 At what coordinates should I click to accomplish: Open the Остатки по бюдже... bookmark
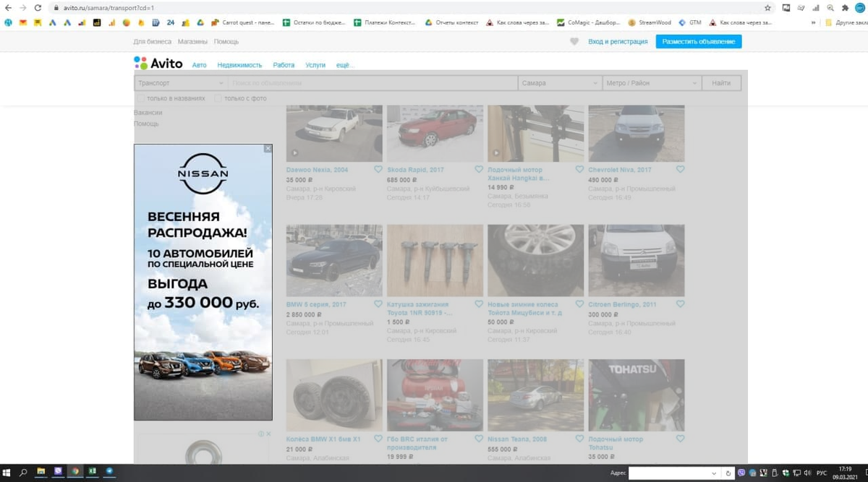click(314, 22)
